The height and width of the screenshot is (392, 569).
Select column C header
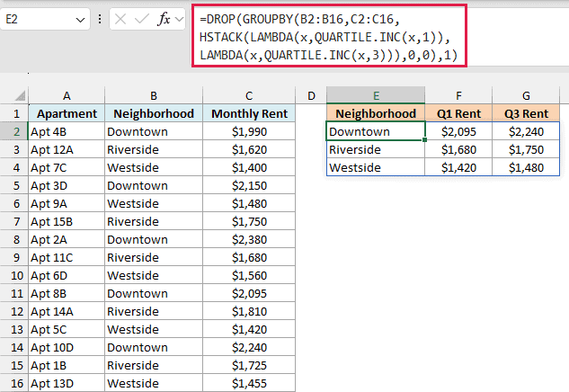coord(249,95)
